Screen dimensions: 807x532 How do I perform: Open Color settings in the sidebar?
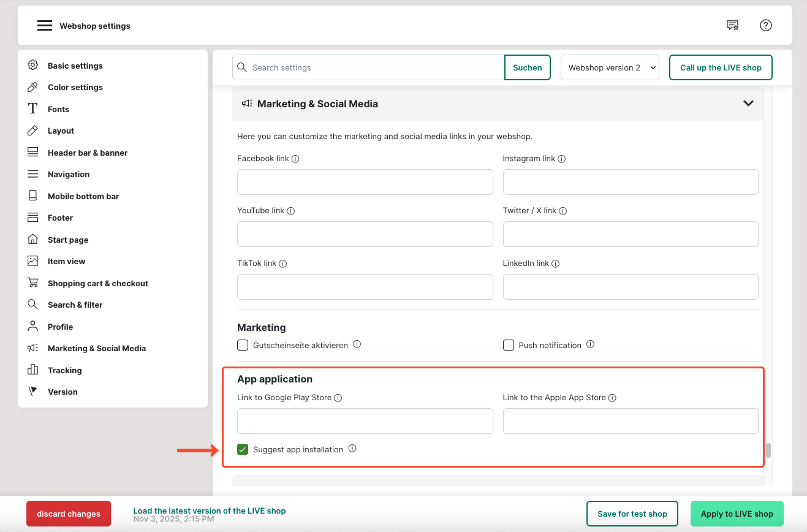[75, 87]
